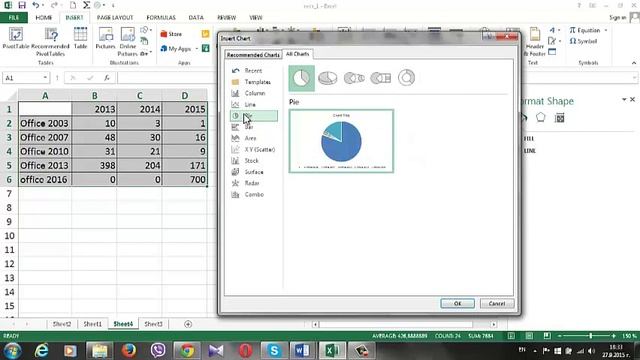
Task: Open the Store app button
Action: pyautogui.click(x=171, y=34)
